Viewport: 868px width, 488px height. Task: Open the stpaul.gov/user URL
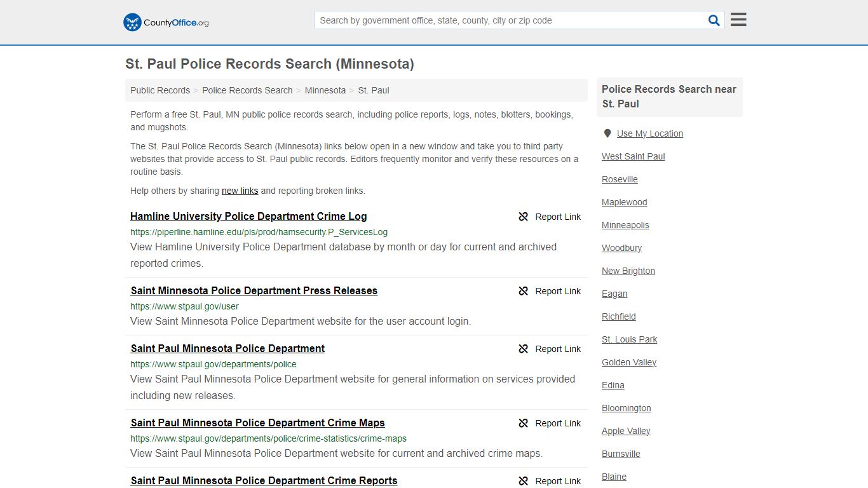click(x=184, y=306)
